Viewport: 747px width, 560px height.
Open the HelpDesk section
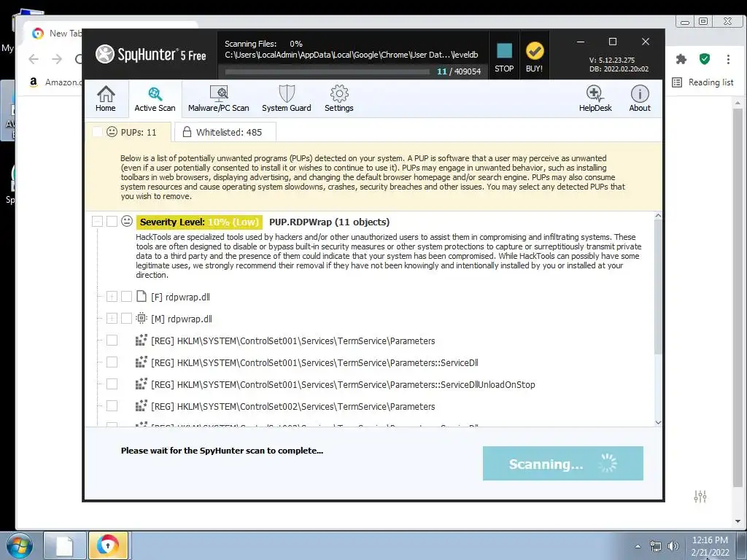pyautogui.click(x=595, y=98)
